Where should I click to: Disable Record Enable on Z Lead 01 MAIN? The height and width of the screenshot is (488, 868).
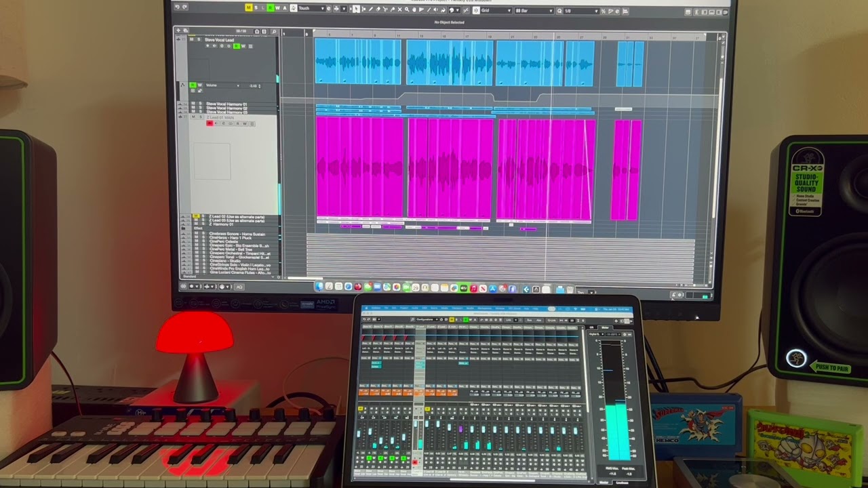click(210, 123)
